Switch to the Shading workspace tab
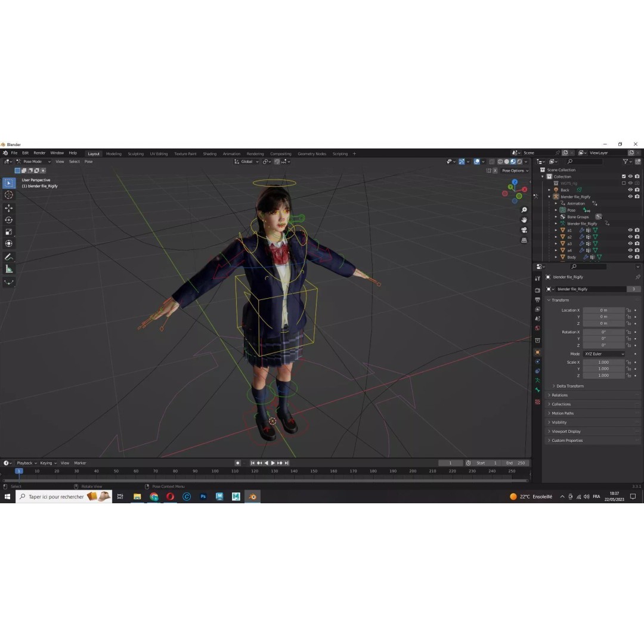 coord(209,154)
